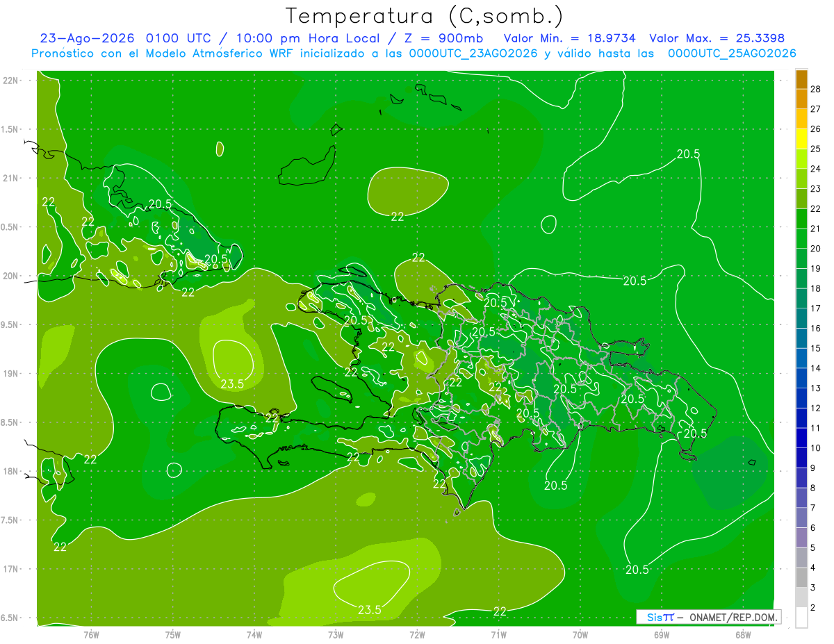Image resolution: width=834 pixels, height=644 pixels.
Task: Pick the olive swatch between 22 and 23
Action: [801, 199]
